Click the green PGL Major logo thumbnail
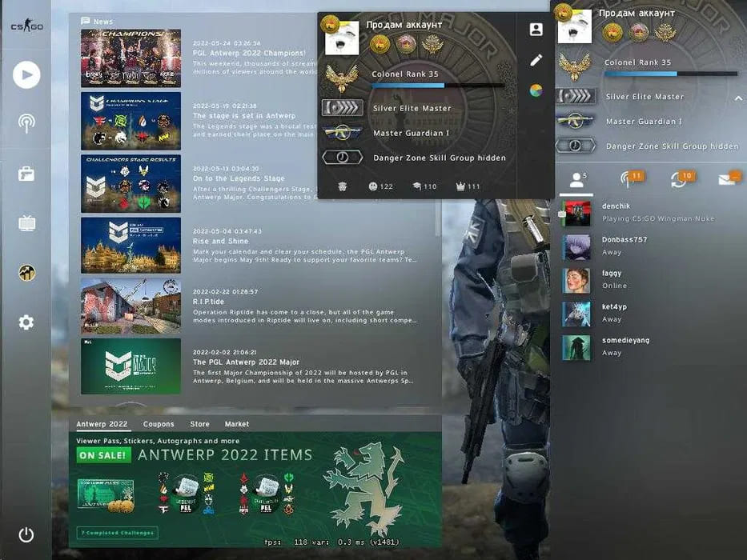The height and width of the screenshot is (560, 747). [x=131, y=366]
